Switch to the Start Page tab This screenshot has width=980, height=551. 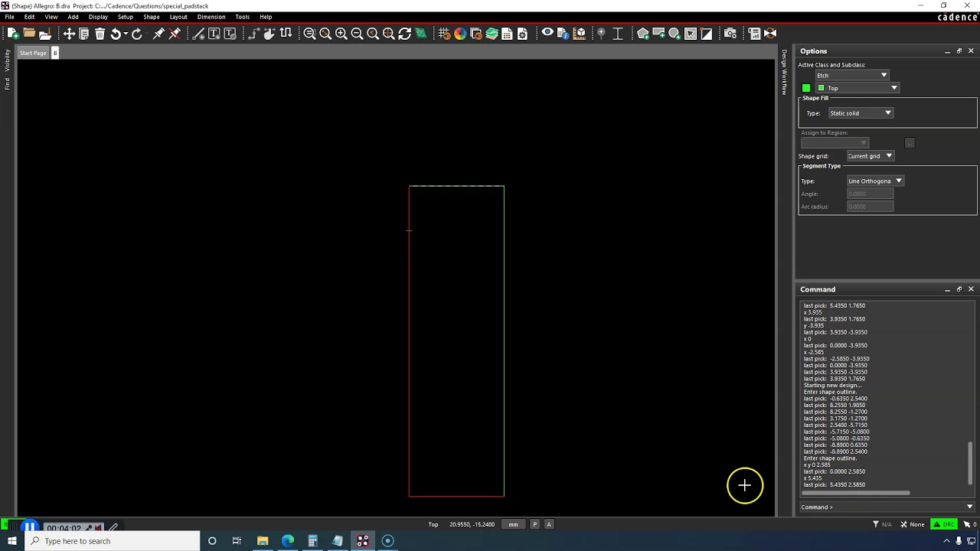(33, 53)
